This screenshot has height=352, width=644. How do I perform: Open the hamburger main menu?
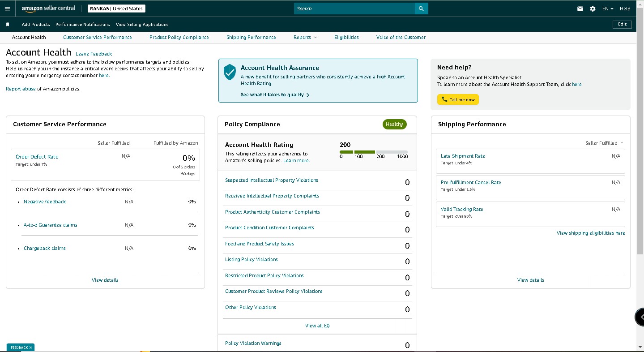coord(7,9)
